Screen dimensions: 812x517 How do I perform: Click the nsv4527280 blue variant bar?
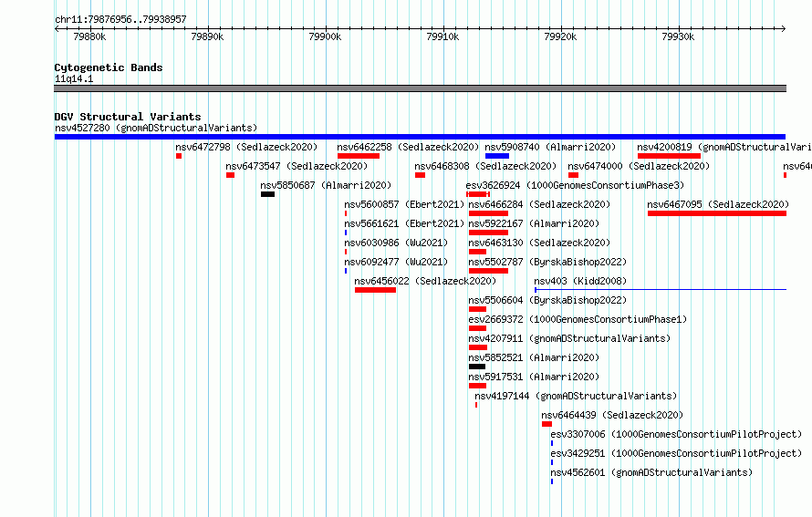[x=420, y=137]
